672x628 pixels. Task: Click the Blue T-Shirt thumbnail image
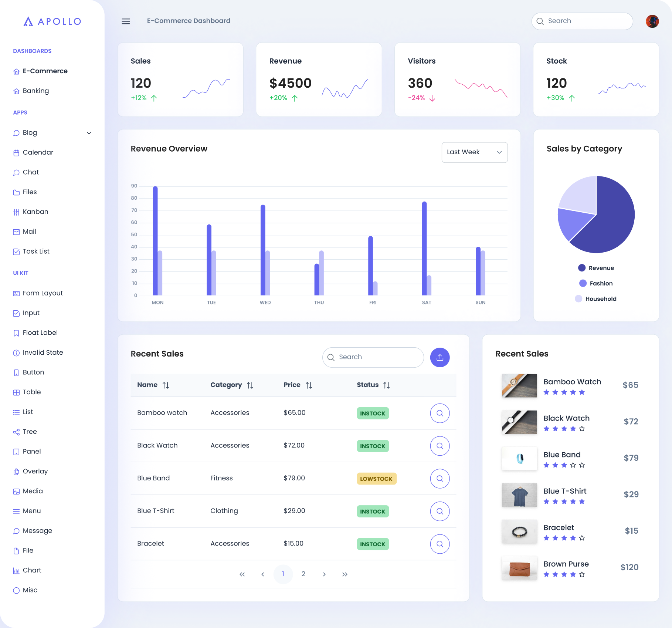point(519,495)
